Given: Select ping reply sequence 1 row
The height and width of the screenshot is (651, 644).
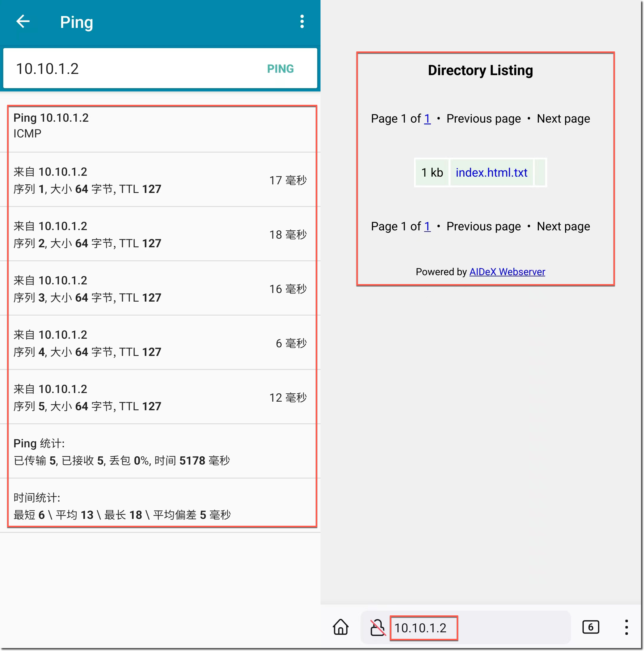Looking at the screenshot, I should [160, 180].
